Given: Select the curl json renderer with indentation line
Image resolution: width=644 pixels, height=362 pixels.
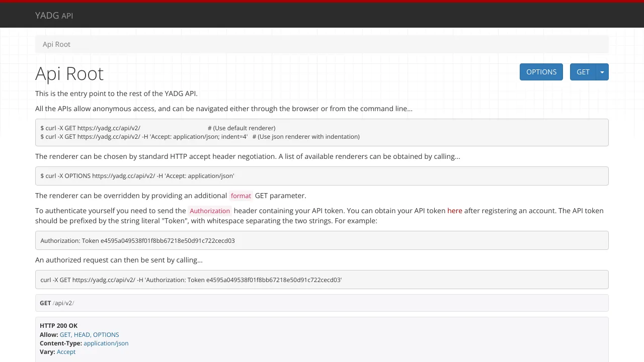Looking at the screenshot, I should click(x=200, y=137).
